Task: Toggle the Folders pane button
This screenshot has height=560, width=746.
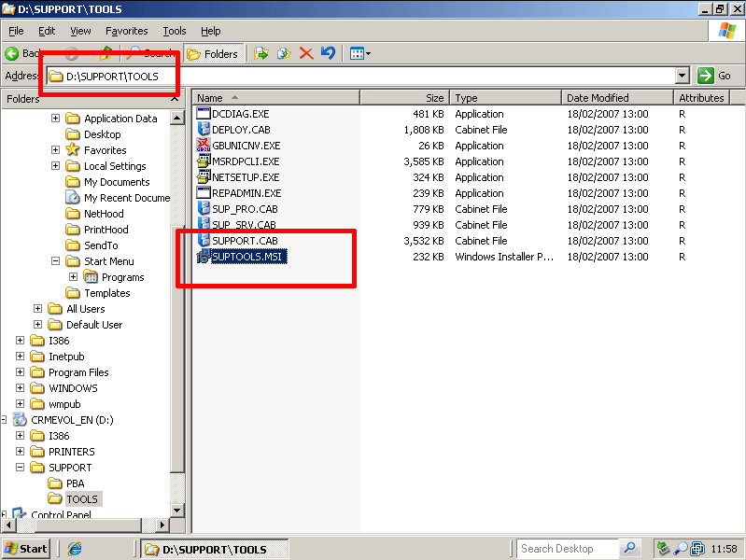Action: pos(213,54)
